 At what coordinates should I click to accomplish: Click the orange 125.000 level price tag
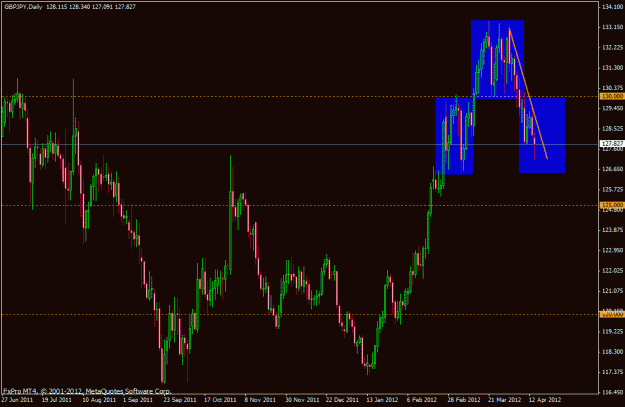[612, 205]
